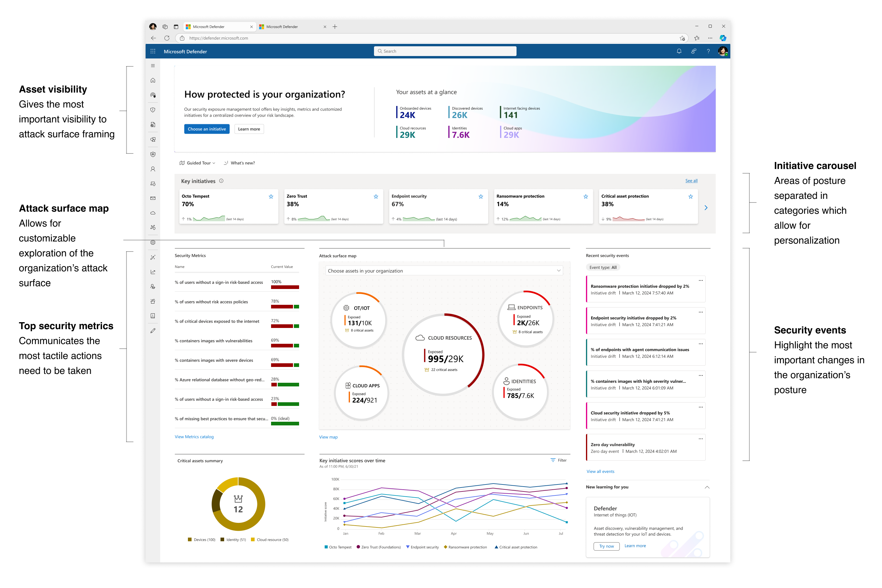Open the View Metrics catalog link

click(194, 436)
